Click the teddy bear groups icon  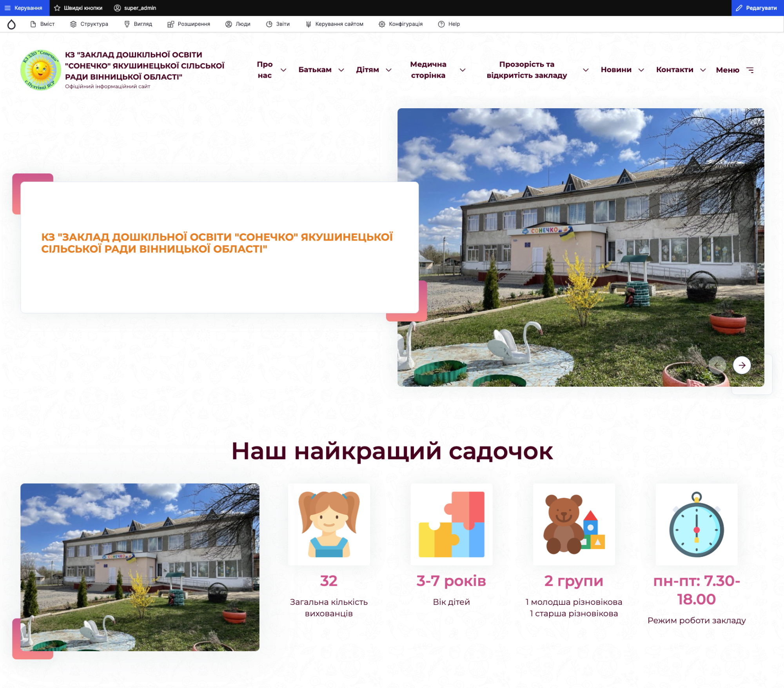[x=574, y=524]
